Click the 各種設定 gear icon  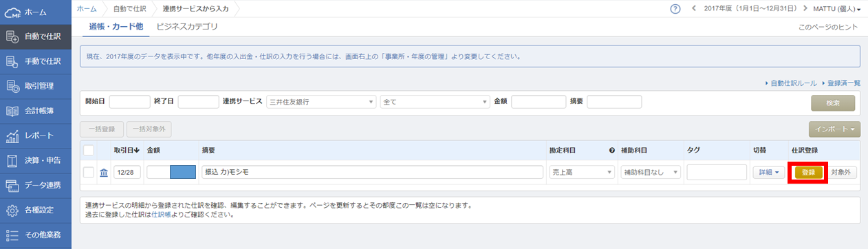(12, 210)
